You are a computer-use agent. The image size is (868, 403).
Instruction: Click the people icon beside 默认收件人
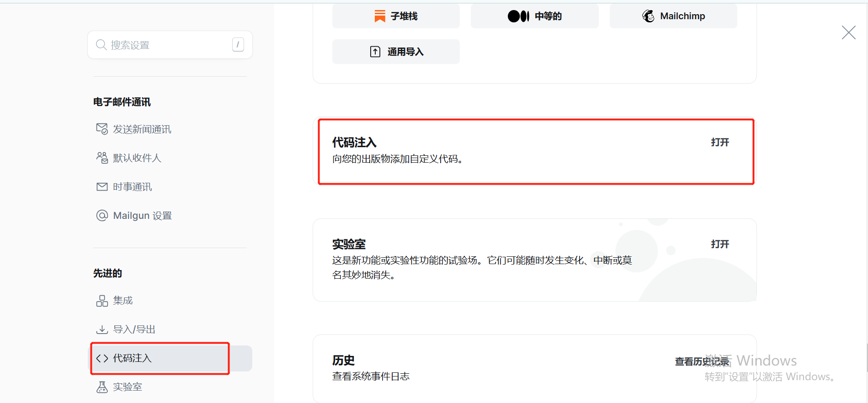click(x=102, y=158)
